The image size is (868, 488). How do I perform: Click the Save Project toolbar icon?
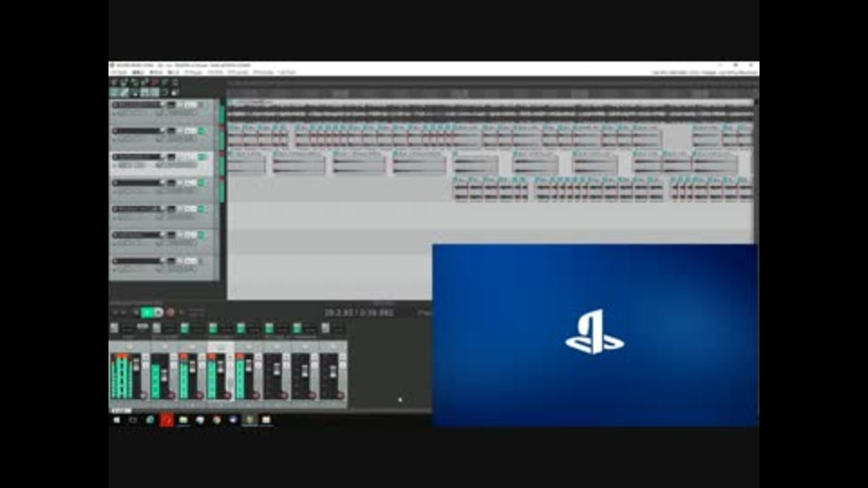135,82
